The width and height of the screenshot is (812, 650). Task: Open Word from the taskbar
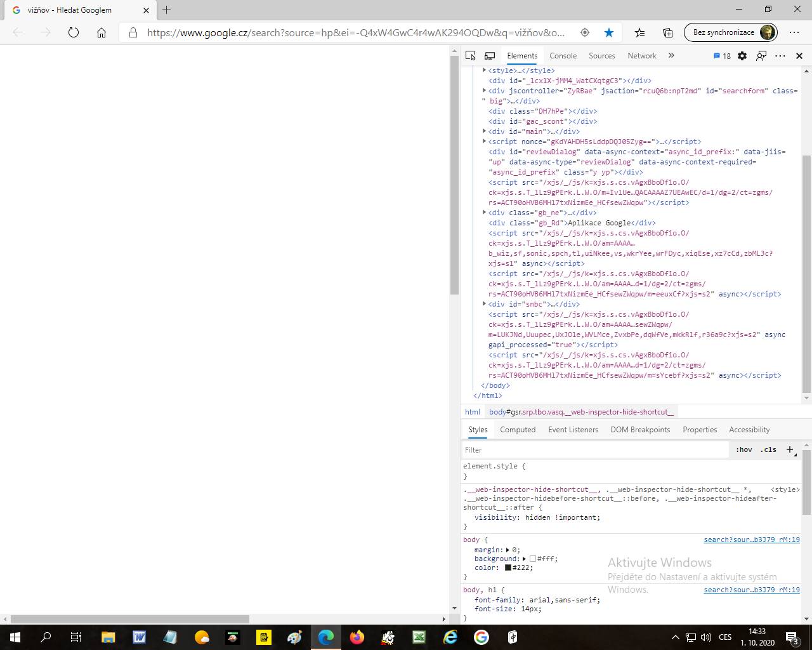coord(140,637)
